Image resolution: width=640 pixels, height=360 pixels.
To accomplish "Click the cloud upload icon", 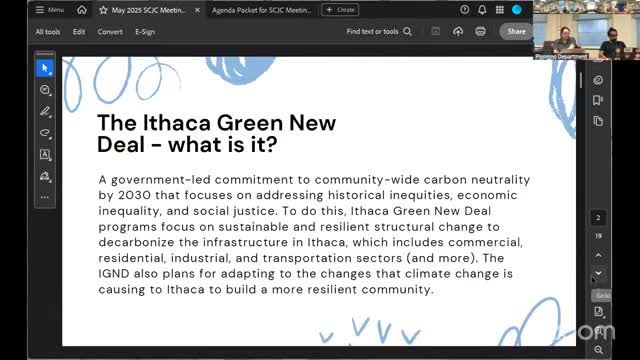I will 458,31.
